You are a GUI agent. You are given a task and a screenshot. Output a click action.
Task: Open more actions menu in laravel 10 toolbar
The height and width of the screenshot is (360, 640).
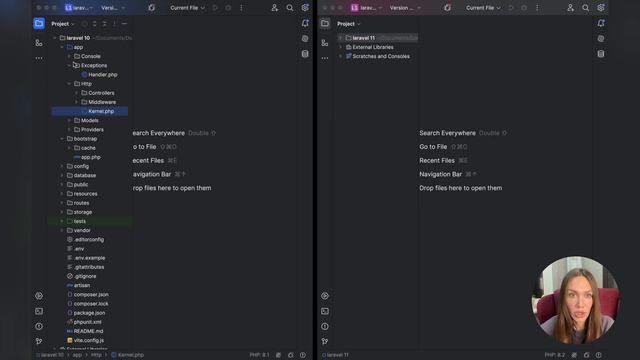point(242,8)
